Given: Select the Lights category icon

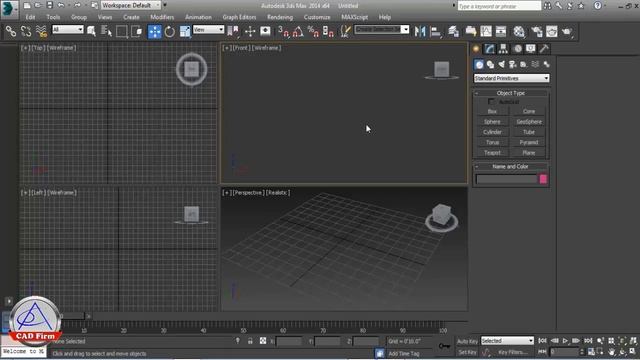Looking at the screenshot, I should point(501,64).
